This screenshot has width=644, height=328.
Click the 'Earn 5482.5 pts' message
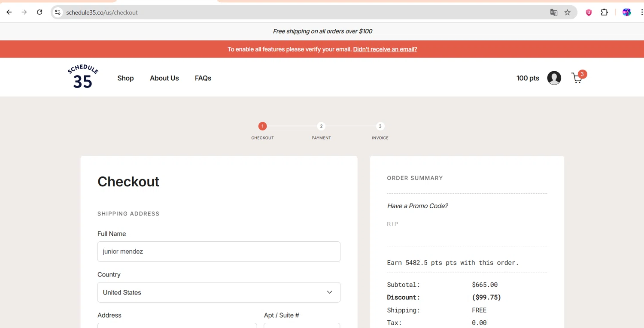pyautogui.click(x=453, y=263)
